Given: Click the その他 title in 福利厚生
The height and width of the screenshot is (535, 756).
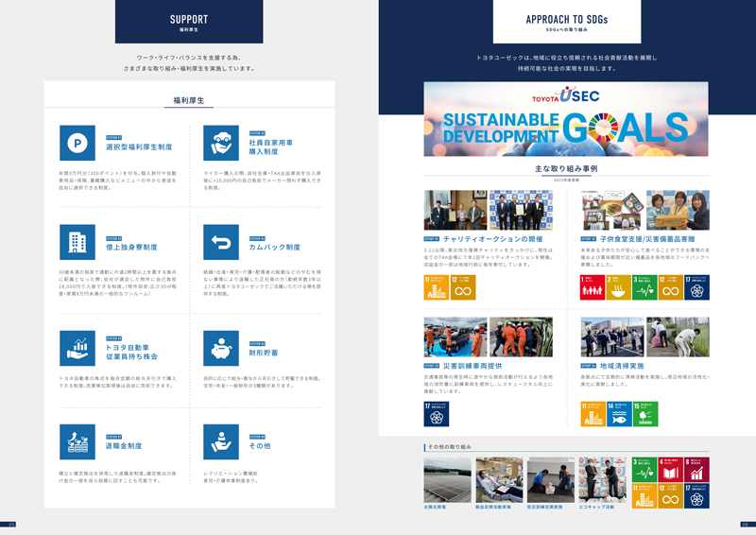Looking at the screenshot, I should click(x=260, y=446).
